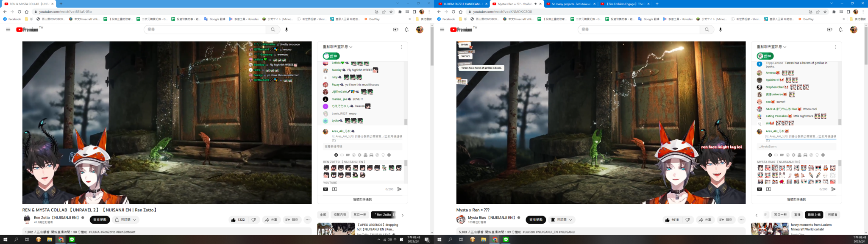This screenshot has width=868, height=244.
Task: Open YouTube guide menu in Ren Zotto window
Action: pos(8,30)
